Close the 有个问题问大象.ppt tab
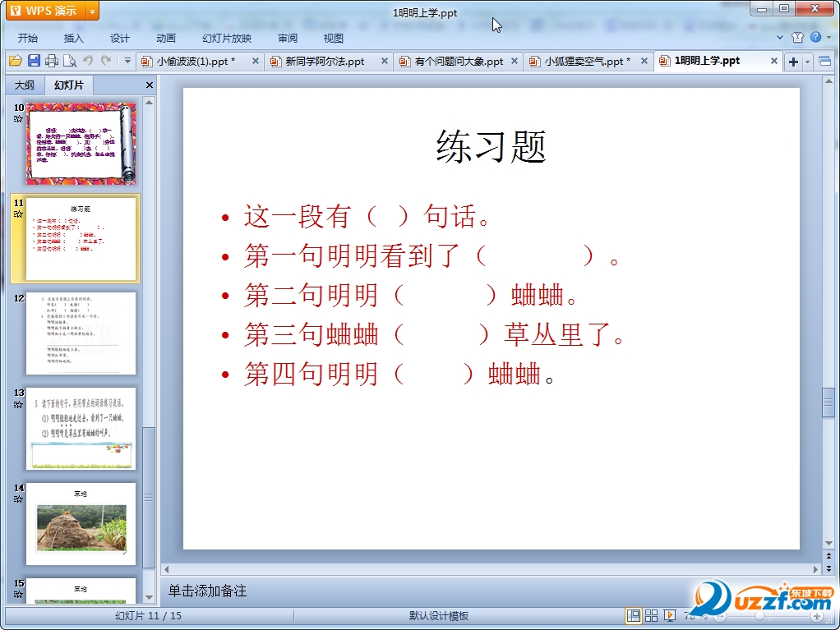This screenshot has width=840, height=630. (515, 61)
